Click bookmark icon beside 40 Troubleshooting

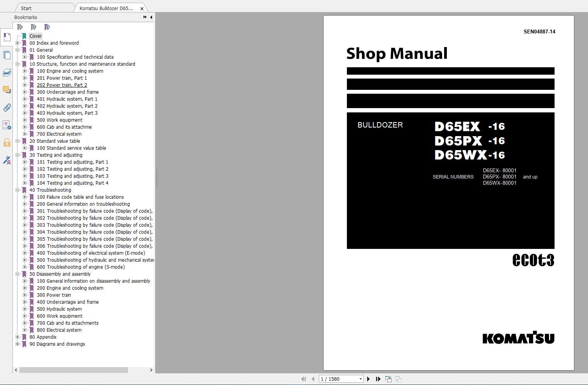click(24, 190)
